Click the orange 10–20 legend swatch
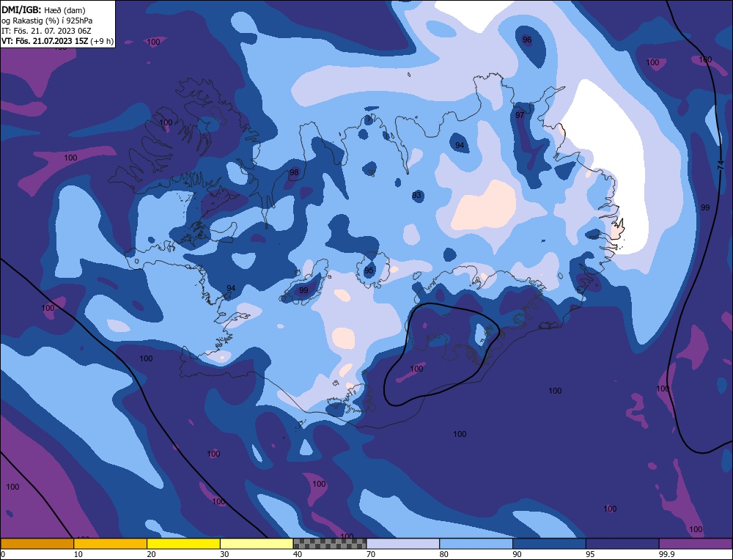Viewport: 733px width, 560px height. (111, 544)
